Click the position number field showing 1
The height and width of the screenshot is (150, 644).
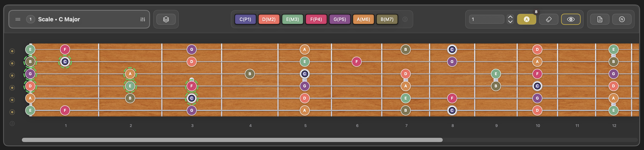pos(487,19)
